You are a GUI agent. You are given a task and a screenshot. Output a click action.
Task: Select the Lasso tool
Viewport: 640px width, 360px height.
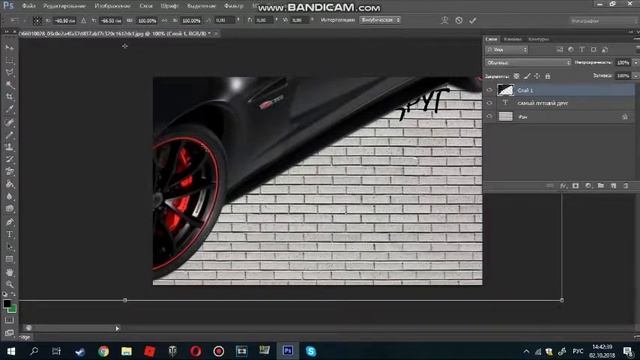click(x=9, y=73)
